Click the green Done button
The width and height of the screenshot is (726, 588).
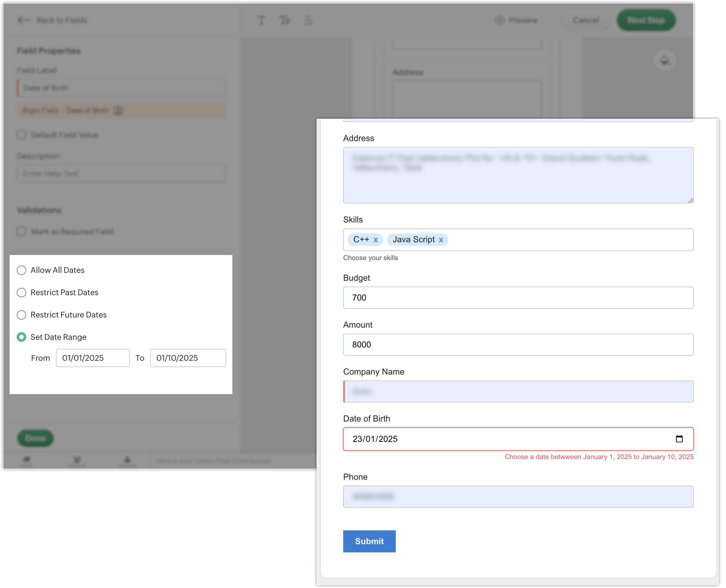click(x=35, y=439)
